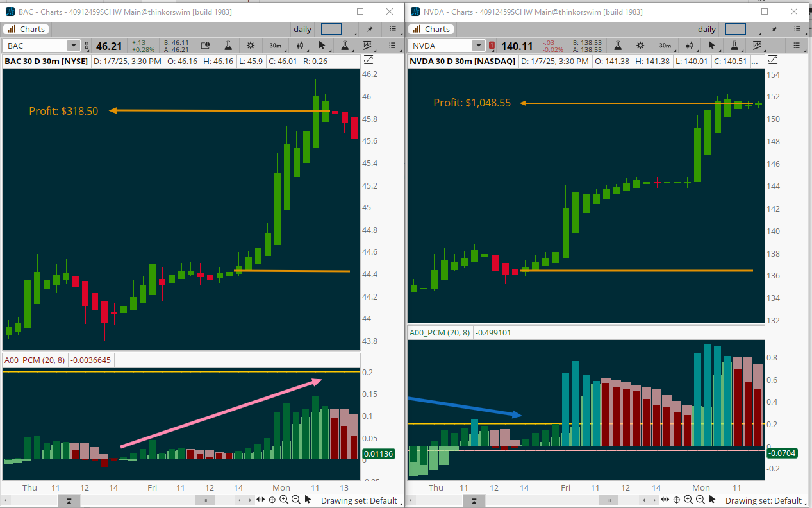The image size is (812, 508).
Task: Click the BAC last price 46.21
Action: (x=109, y=46)
